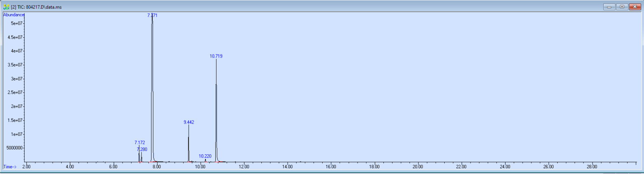
Task: Click the 9.442 peak label
Action: pos(189,122)
